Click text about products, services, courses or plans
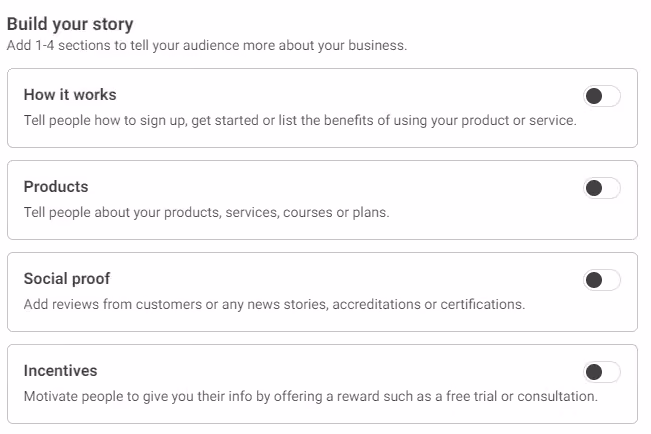This screenshot has width=651, height=434. (206, 212)
